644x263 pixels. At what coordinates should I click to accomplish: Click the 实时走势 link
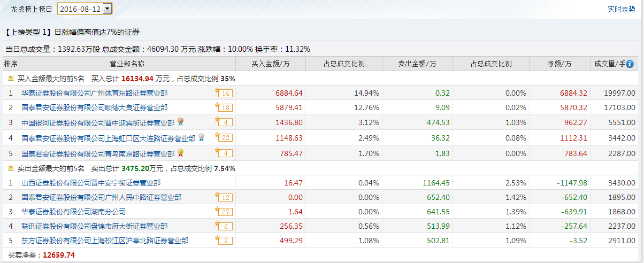pyautogui.click(x=622, y=9)
